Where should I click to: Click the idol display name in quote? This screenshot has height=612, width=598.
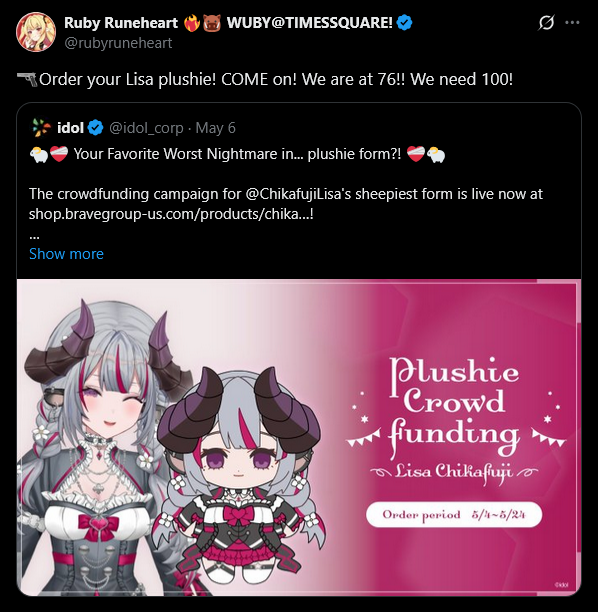coord(70,128)
